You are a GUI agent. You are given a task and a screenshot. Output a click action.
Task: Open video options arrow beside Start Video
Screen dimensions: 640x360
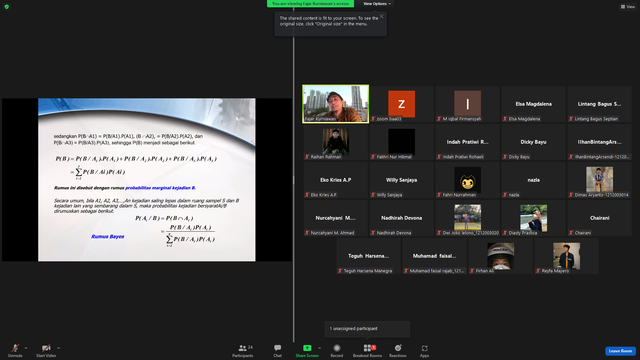[58, 348]
